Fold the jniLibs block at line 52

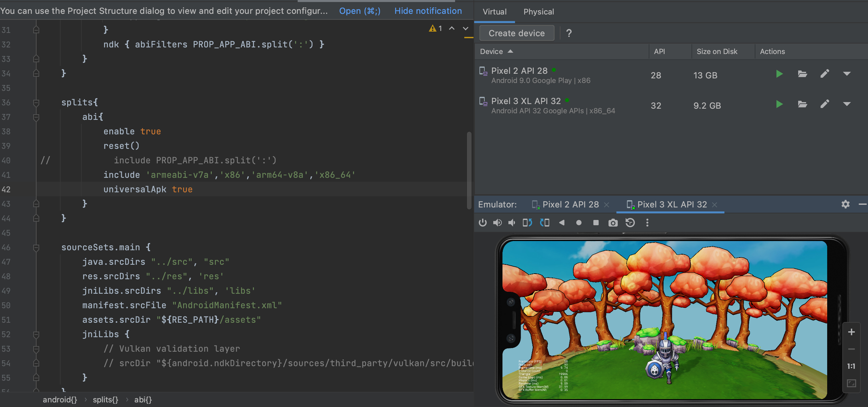click(x=36, y=335)
